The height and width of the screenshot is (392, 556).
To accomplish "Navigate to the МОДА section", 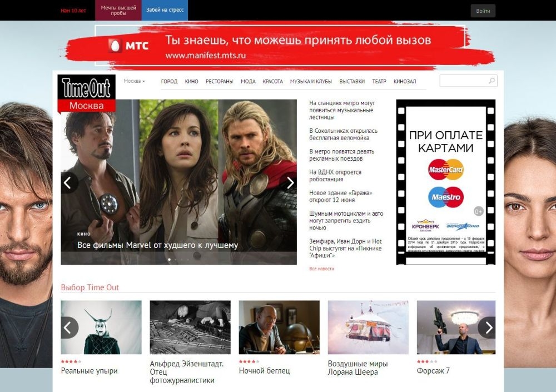I will click(248, 82).
